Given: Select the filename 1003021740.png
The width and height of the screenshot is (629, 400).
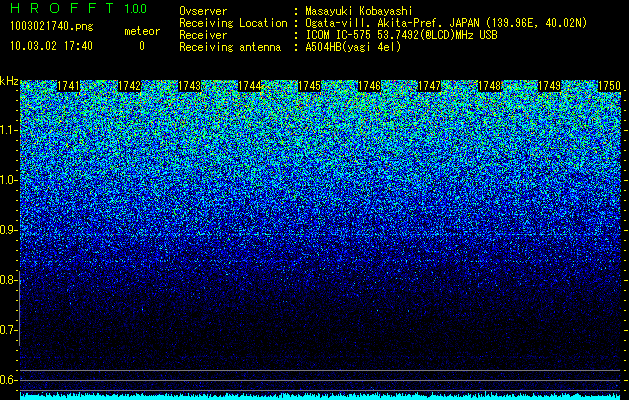Looking at the screenshot, I should click(52, 26).
